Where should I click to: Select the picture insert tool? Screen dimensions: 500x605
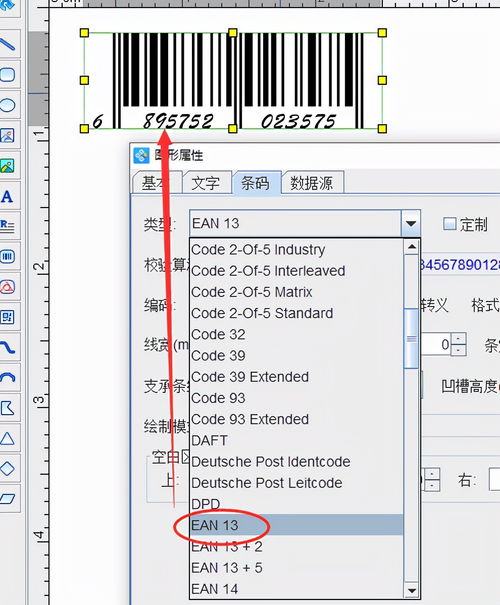(8, 166)
